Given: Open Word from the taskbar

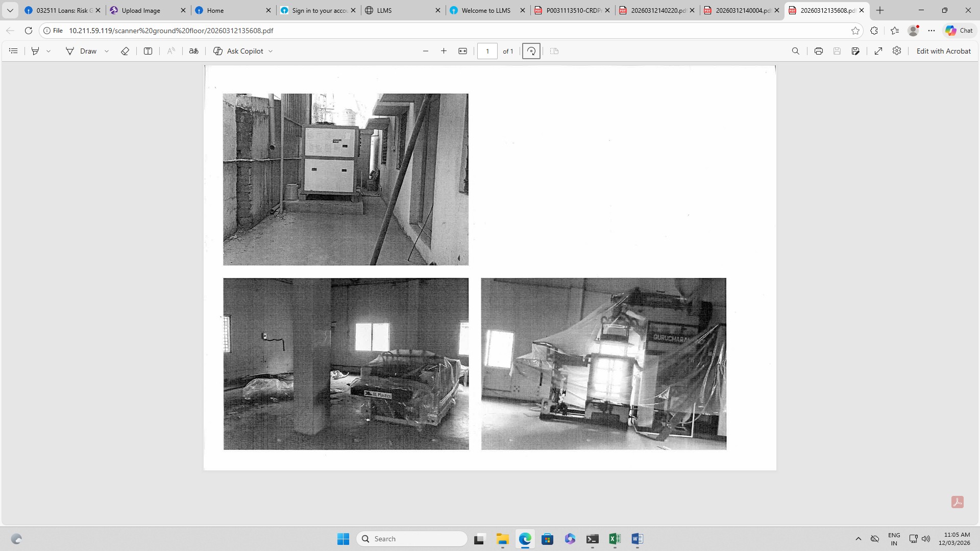Looking at the screenshot, I should [x=637, y=539].
